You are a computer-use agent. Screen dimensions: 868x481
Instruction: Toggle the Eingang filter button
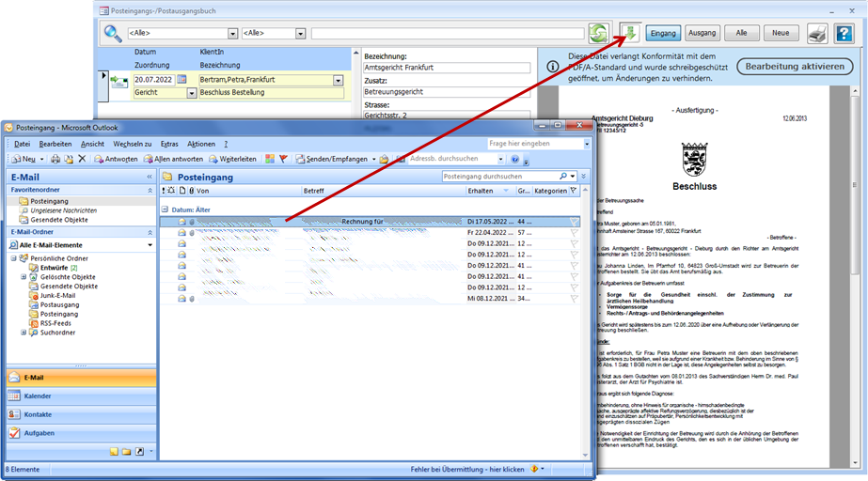coord(663,33)
